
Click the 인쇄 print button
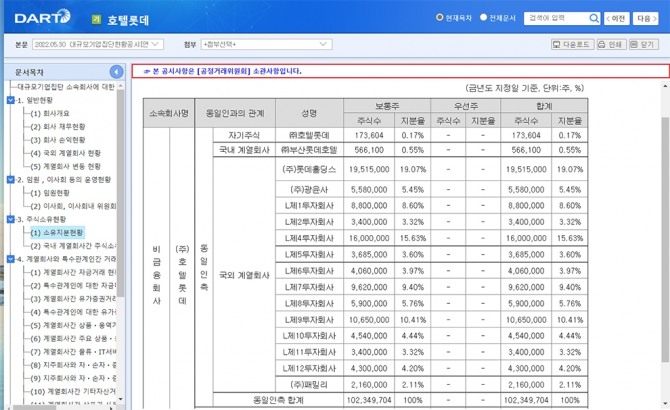click(611, 44)
